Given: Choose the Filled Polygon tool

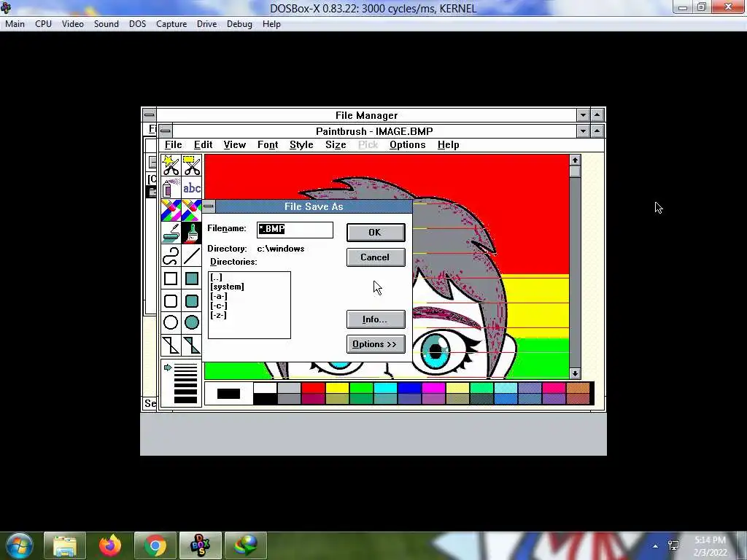Looking at the screenshot, I should click(x=192, y=345).
